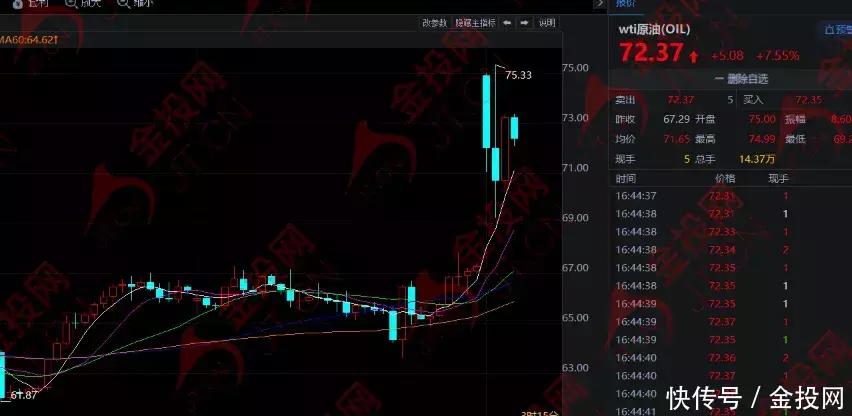Viewport: 852px width, 416px height.
Task: Click the wti原油(OIL) instrument title
Action: click(657, 29)
